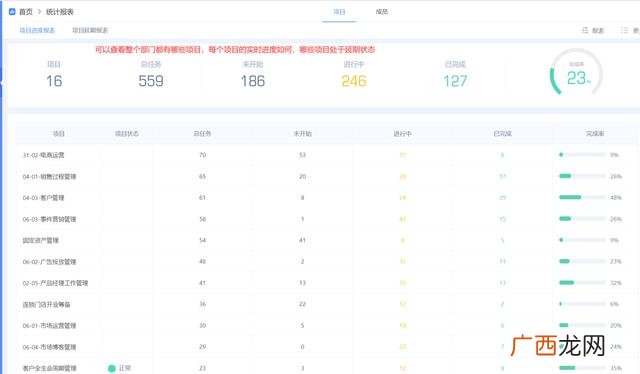This screenshot has height=374, width=640.
Task: Sort by the 项目状态 column header
Action: pyautogui.click(x=127, y=134)
